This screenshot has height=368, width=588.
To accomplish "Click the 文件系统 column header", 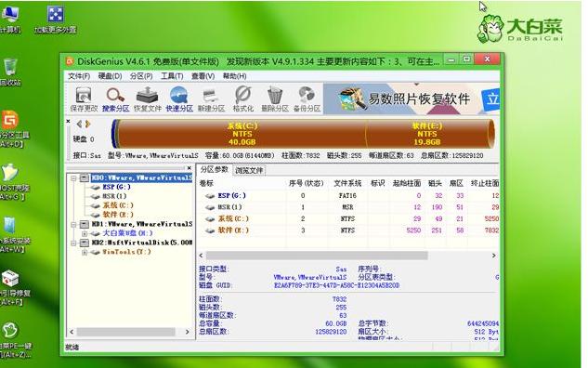I will (347, 183).
